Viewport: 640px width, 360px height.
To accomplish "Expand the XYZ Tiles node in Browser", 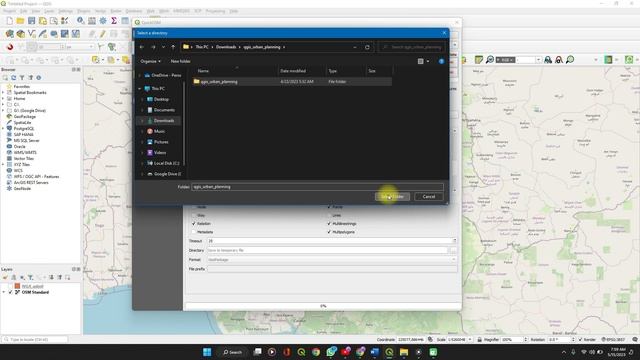I will [x=3, y=164].
